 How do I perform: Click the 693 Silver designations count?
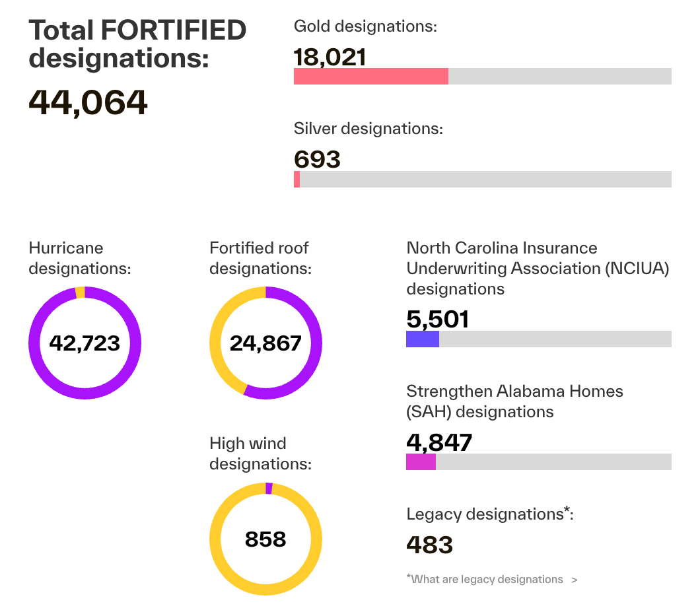pyautogui.click(x=317, y=159)
